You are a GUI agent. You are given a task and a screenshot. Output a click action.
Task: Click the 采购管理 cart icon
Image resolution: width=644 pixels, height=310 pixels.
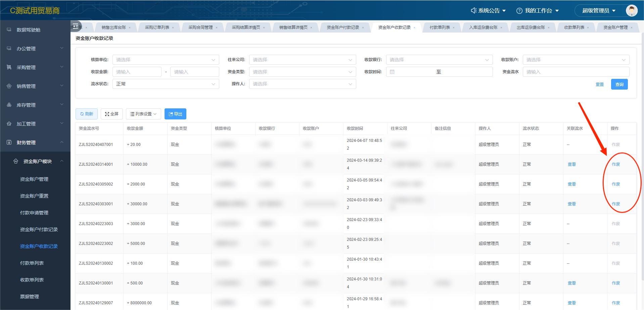(9, 67)
